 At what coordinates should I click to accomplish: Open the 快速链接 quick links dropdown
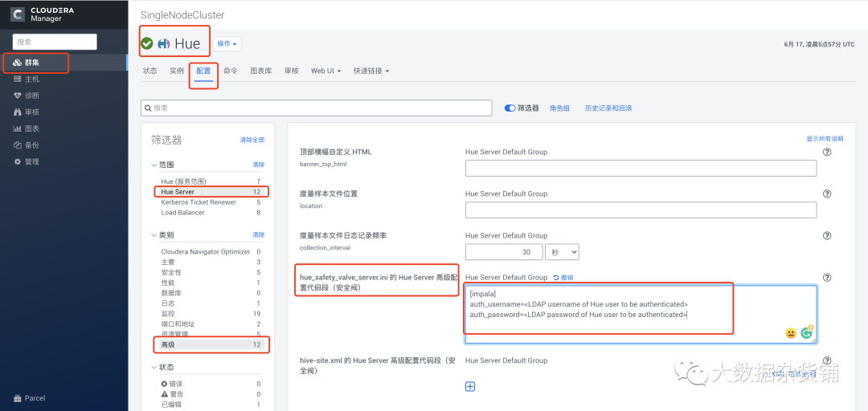coord(371,71)
